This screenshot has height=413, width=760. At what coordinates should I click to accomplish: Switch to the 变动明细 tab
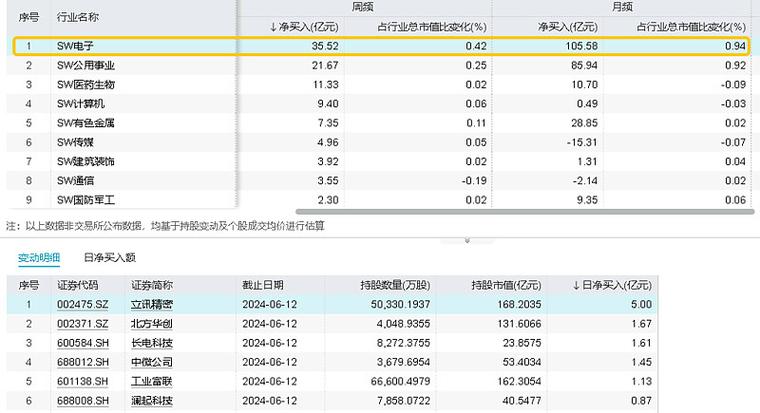tap(39, 257)
